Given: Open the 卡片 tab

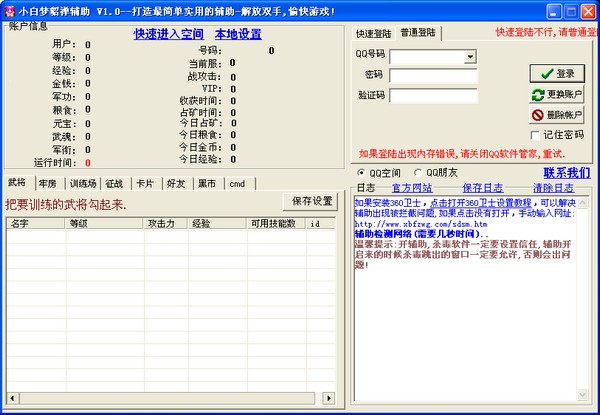Looking at the screenshot, I should coord(145,184).
